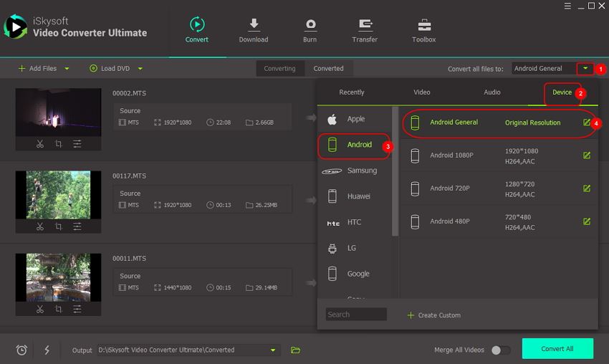This screenshot has width=609, height=364.
Task: Open effects settings icon for 00011.MTS
Action: [x=77, y=310]
